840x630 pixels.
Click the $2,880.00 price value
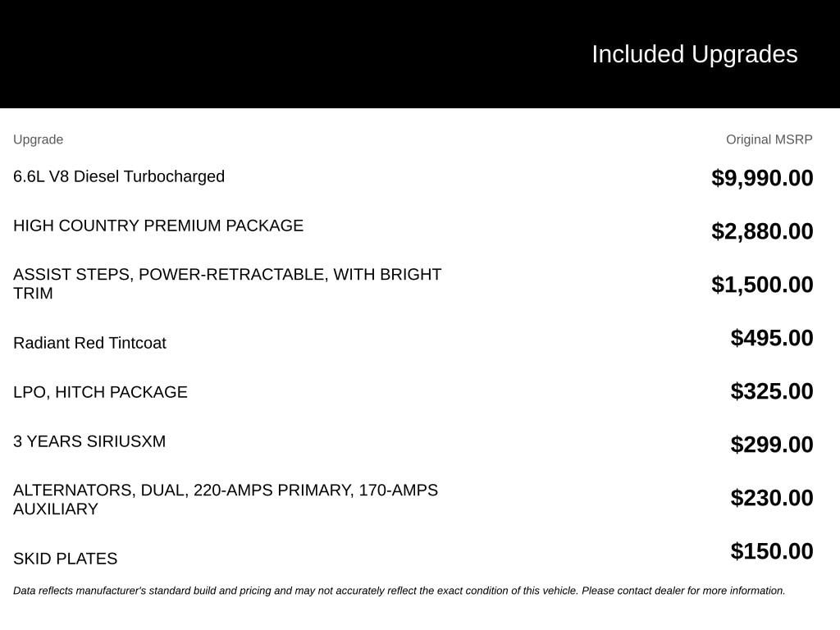pos(762,231)
